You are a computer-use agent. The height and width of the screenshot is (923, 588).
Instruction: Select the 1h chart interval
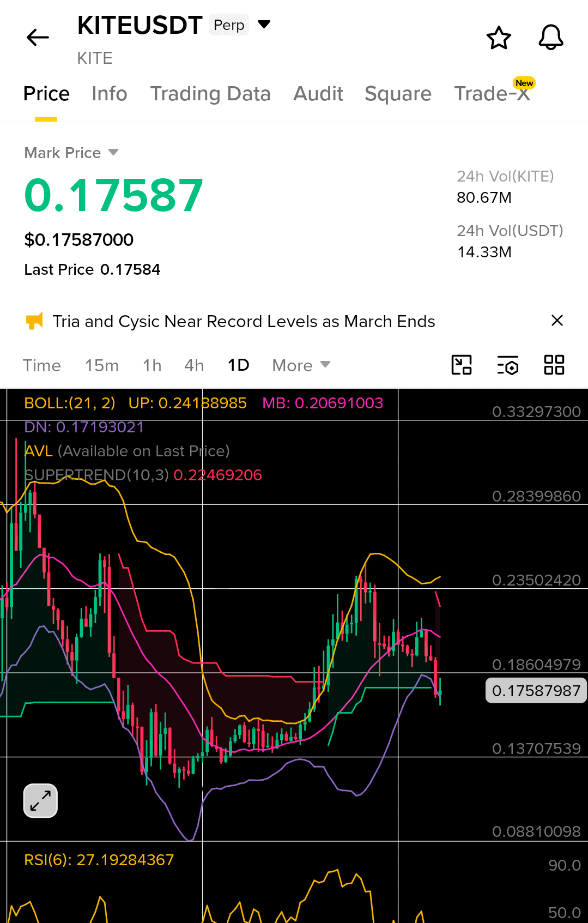[x=152, y=365]
